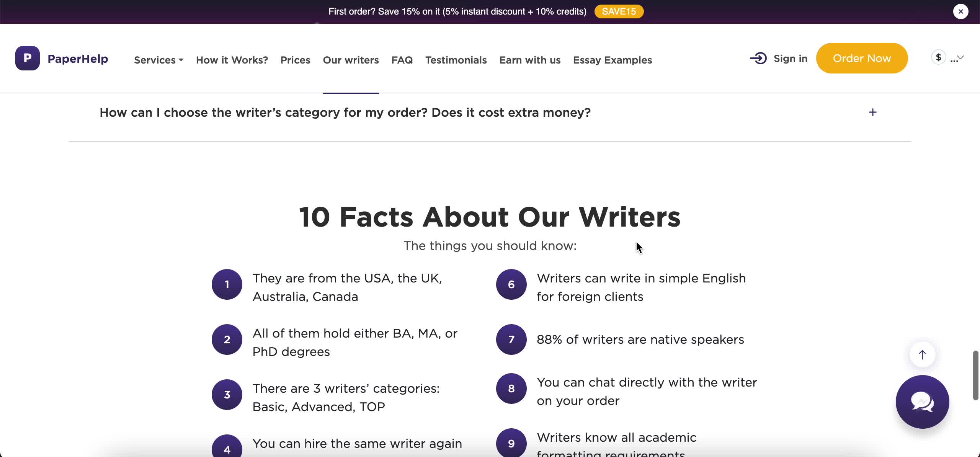The image size is (980, 457).
Task: Expand the writer's category FAQ plus icon
Action: 872,112
